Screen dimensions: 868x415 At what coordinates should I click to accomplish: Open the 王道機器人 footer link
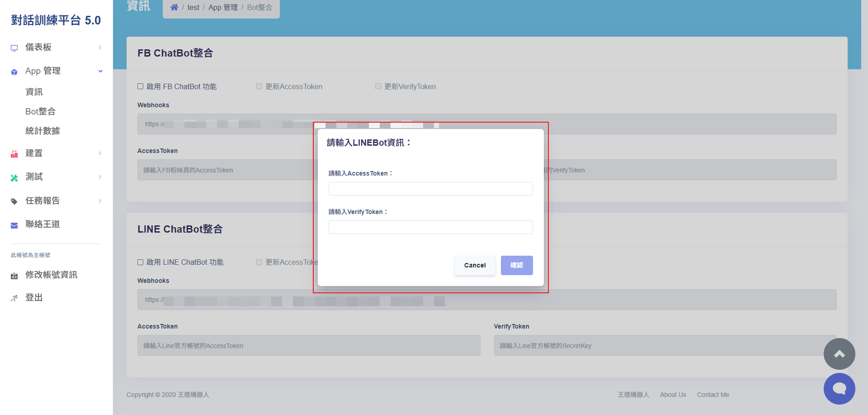click(633, 395)
